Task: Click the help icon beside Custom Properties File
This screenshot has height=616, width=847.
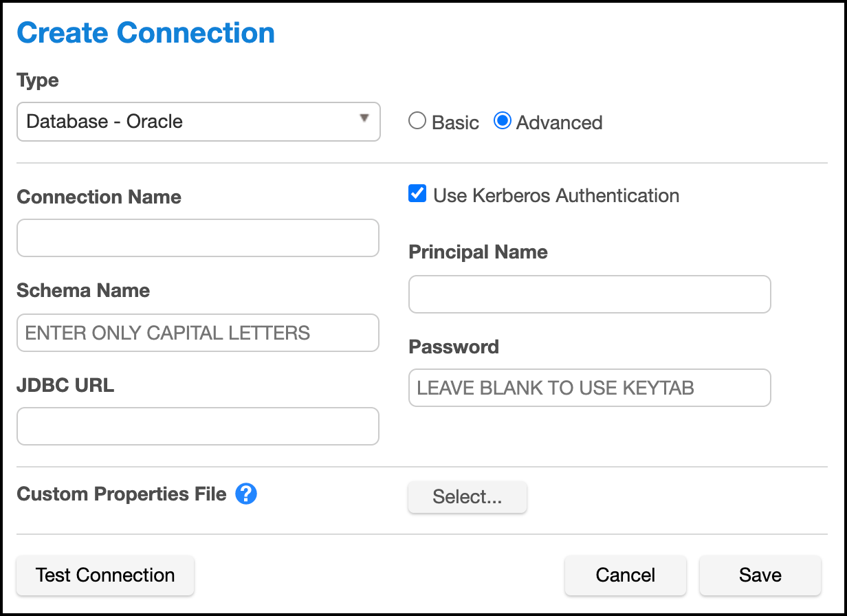Action: 246,494
